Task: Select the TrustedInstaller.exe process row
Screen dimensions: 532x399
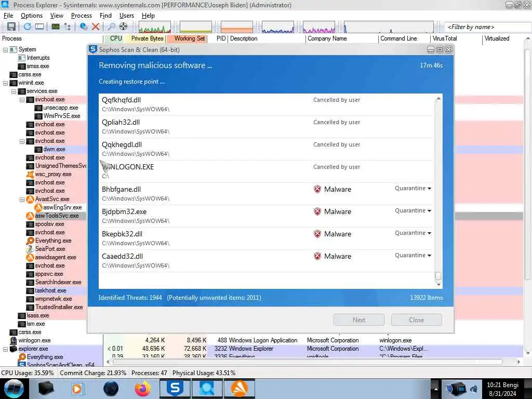Action: coord(59,307)
